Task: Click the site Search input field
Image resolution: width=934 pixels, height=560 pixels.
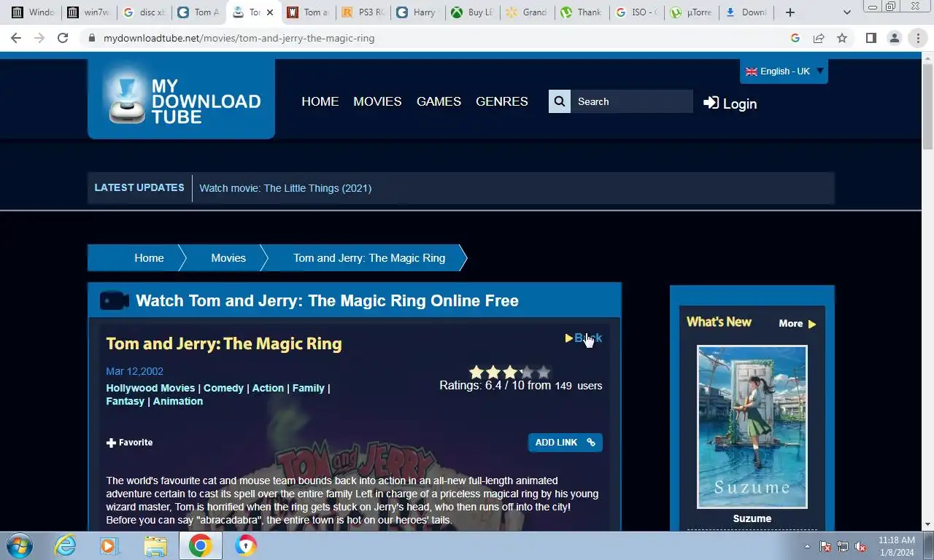Action: (632, 101)
